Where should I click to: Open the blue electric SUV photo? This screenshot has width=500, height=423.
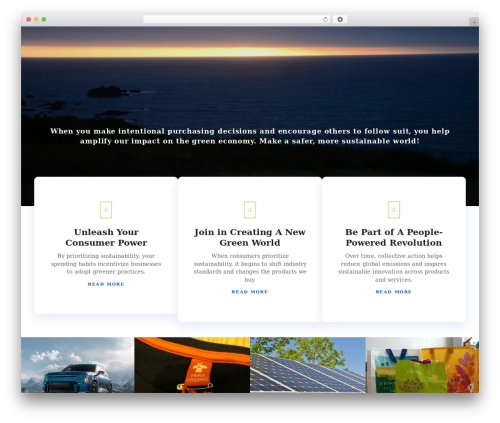click(x=78, y=365)
